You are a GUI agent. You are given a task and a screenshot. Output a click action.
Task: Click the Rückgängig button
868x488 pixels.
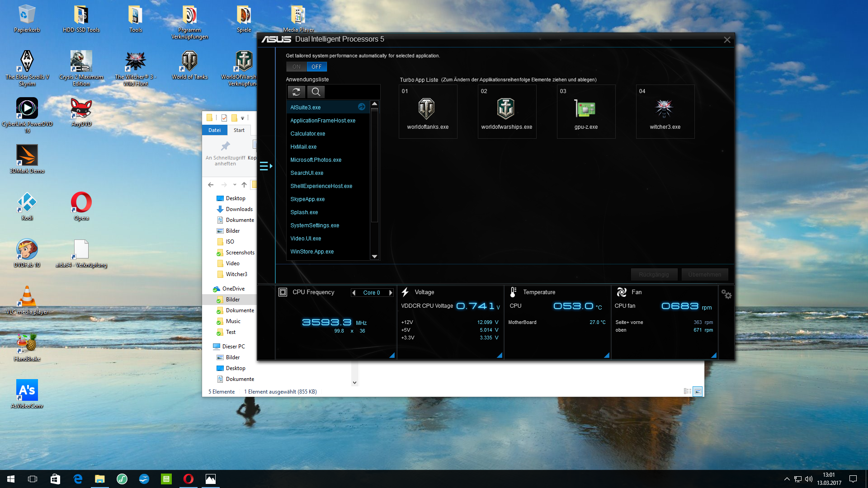[x=653, y=275]
